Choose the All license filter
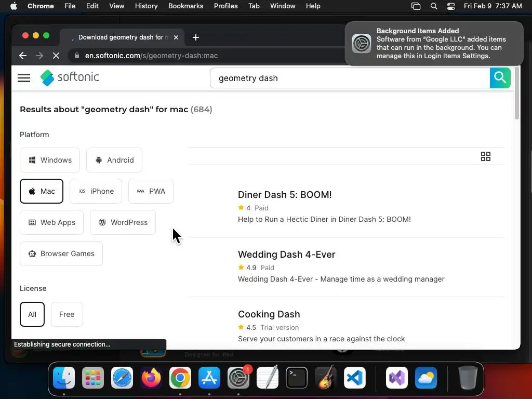 (32, 314)
